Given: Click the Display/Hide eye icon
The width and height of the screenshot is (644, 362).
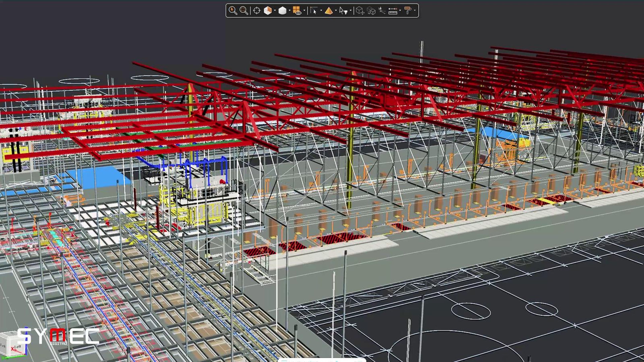Looking at the screenshot, I should tap(297, 11).
